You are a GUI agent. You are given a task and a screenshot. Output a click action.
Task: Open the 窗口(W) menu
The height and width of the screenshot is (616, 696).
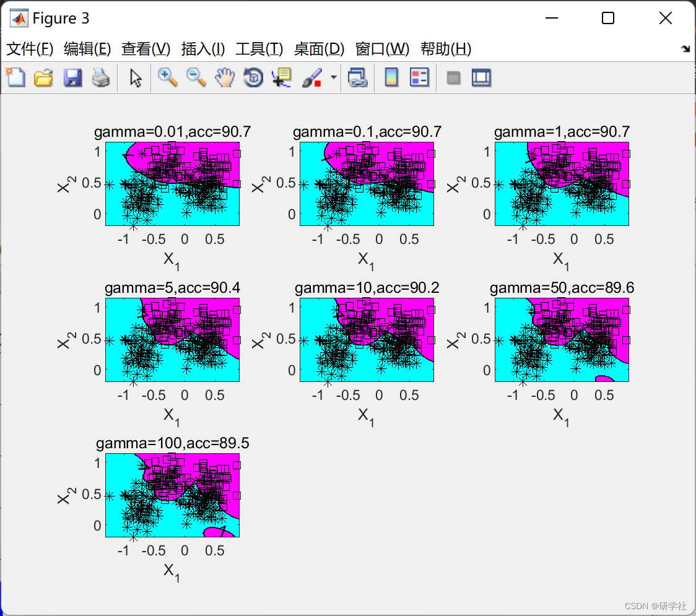point(382,49)
